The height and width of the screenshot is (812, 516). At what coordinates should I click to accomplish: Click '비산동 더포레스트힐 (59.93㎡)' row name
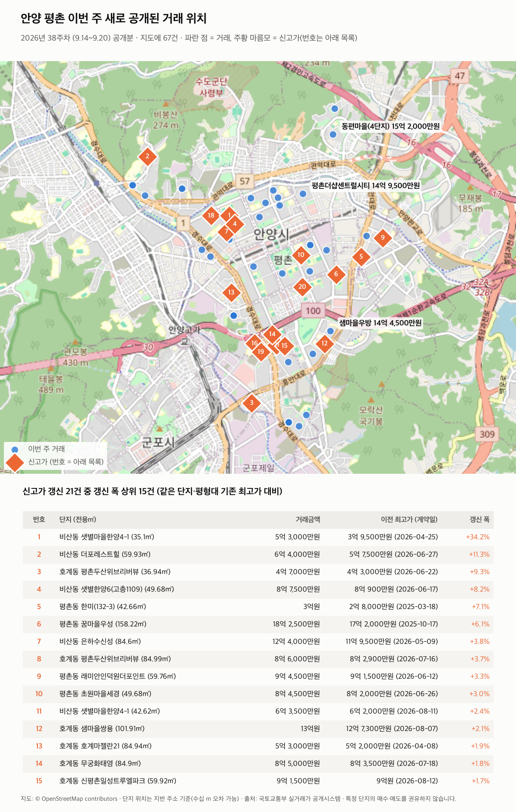pos(105,554)
